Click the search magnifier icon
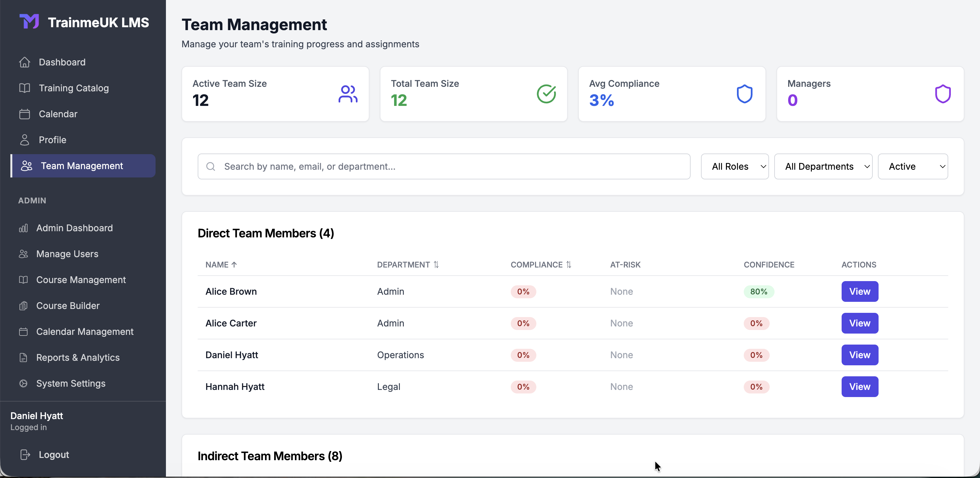980x478 pixels. click(211, 166)
